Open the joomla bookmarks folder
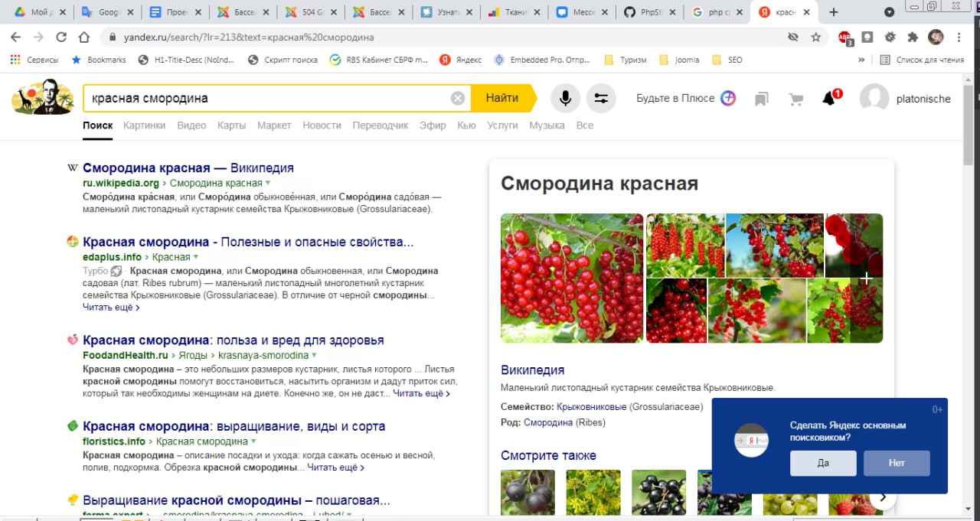Viewport: 980px width, 521px height. pos(679,60)
